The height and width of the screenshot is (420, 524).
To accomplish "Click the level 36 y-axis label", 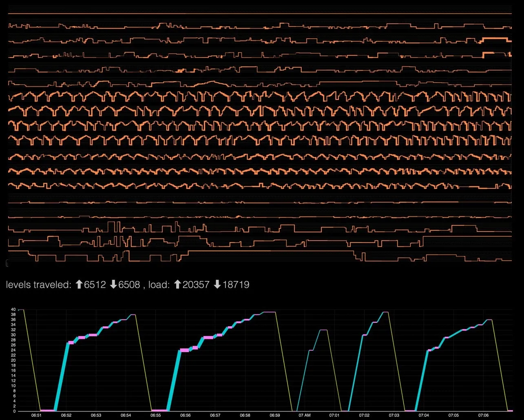I will pos(13,320).
